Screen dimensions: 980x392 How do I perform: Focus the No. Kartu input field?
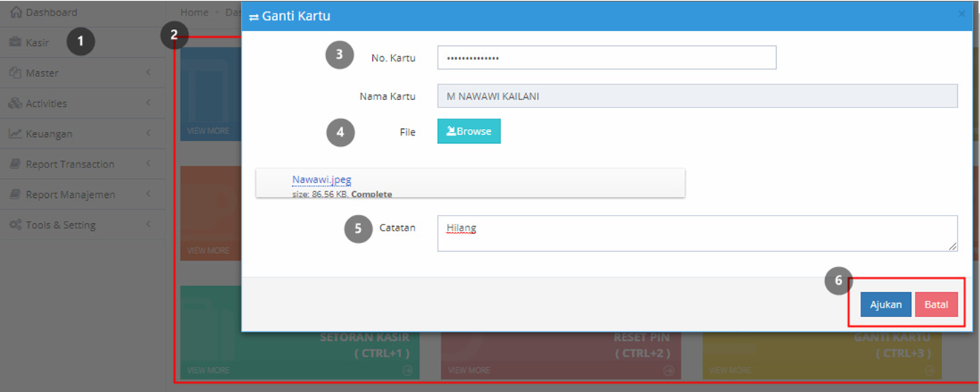pyautogui.click(x=606, y=58)
